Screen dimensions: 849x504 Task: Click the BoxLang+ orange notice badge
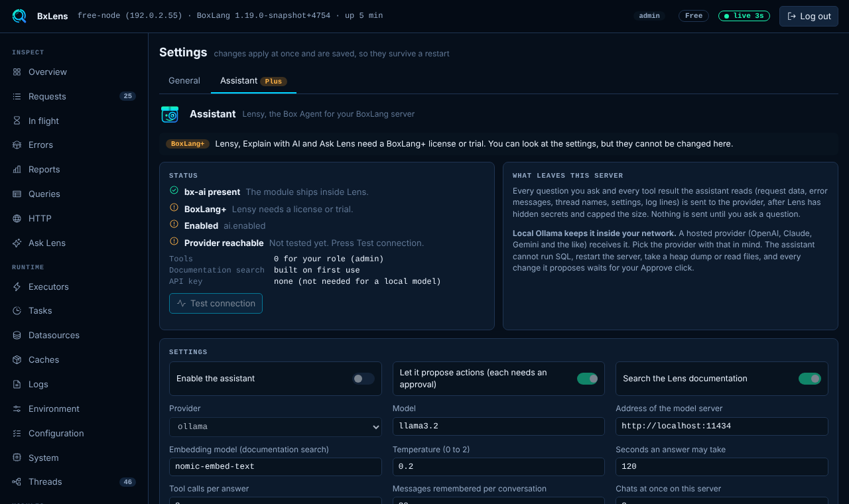(x=188, y=144)
